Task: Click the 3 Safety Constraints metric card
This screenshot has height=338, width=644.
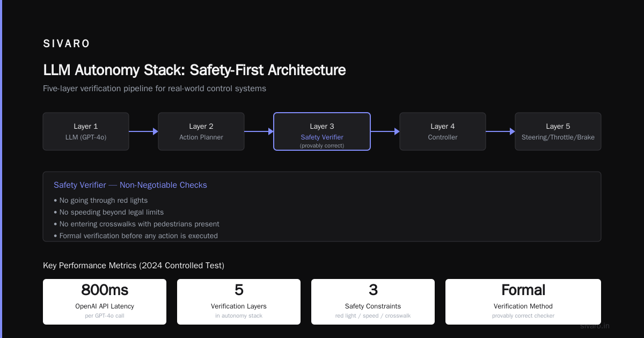Action: [373, 302]
